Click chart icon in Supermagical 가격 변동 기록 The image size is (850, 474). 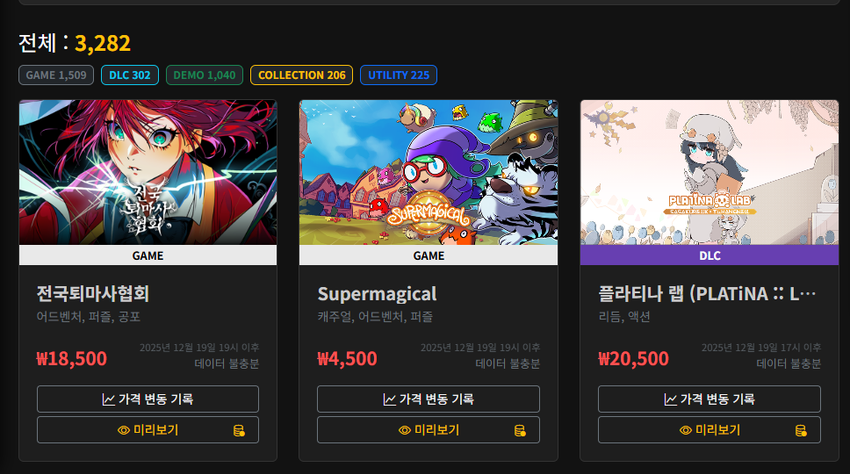click(389, 400)
